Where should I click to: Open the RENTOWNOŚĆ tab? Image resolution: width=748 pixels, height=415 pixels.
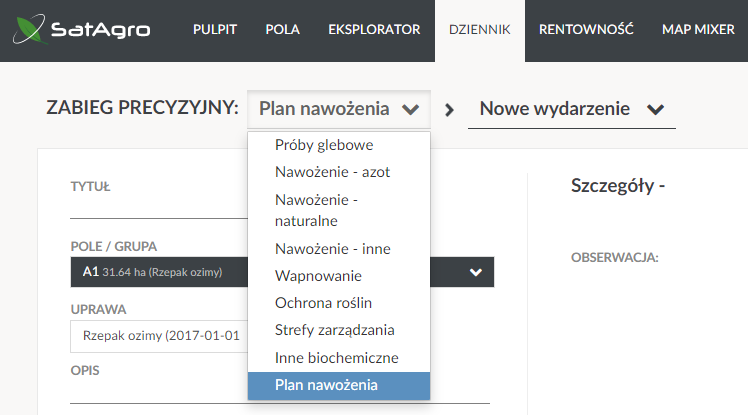pos(586,30)
